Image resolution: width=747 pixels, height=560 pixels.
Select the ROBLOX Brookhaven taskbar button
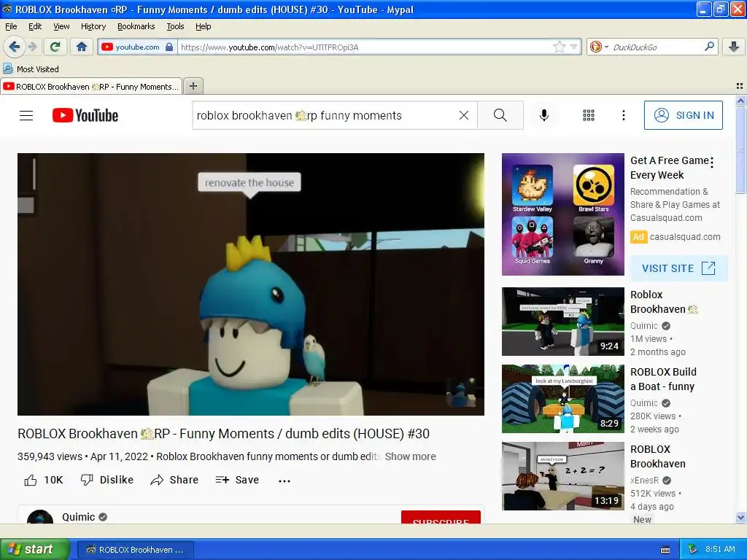(x=135, y=550)
